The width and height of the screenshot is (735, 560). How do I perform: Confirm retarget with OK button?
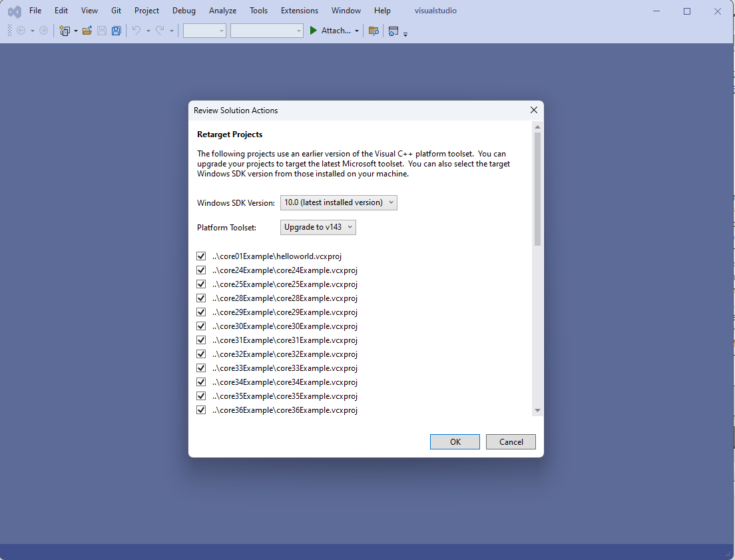(455, 442)
